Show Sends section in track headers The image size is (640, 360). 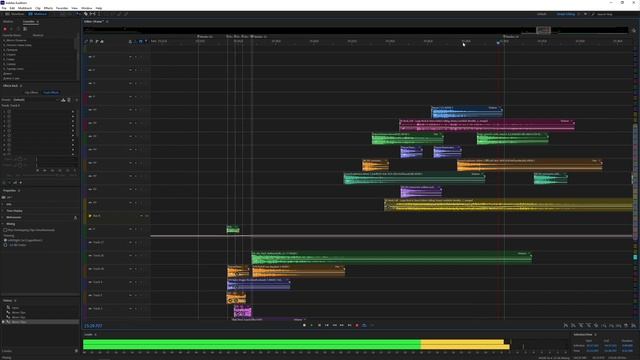click(97, 41)
